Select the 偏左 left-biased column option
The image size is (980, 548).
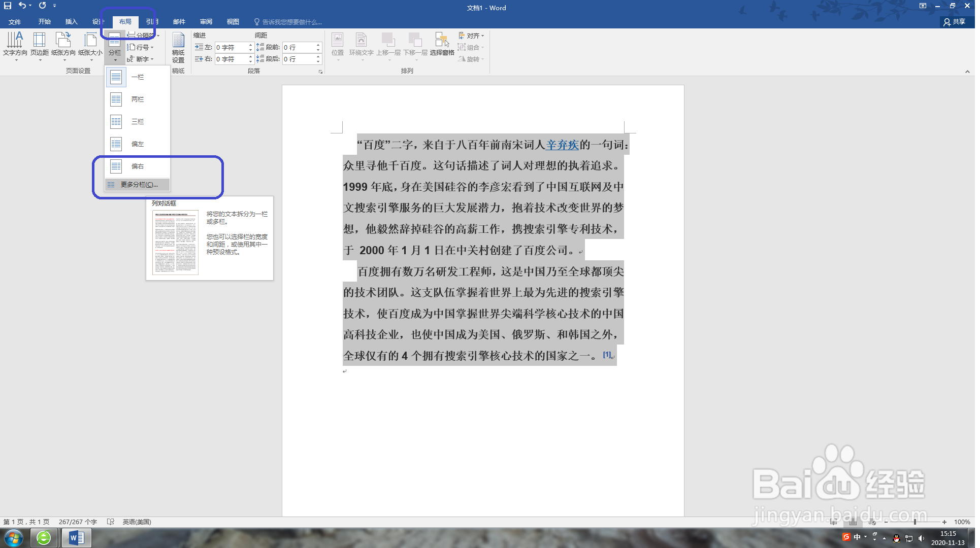[138, 144]
